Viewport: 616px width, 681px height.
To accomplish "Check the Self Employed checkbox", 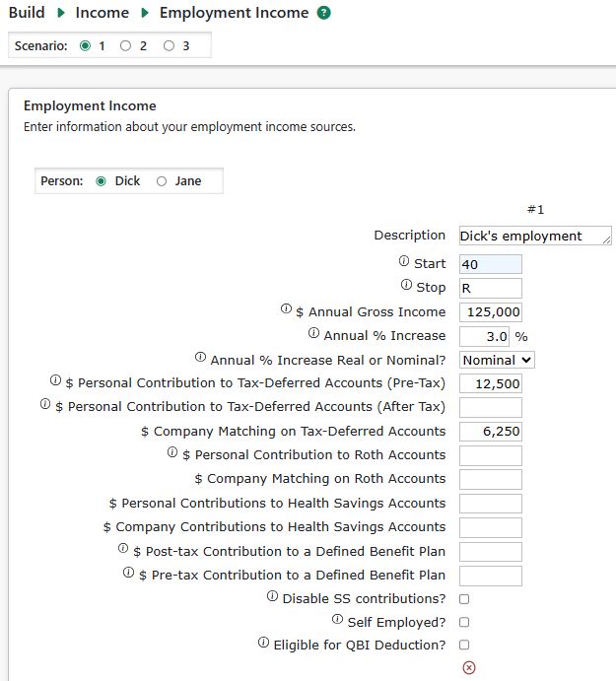I will 464,622.
